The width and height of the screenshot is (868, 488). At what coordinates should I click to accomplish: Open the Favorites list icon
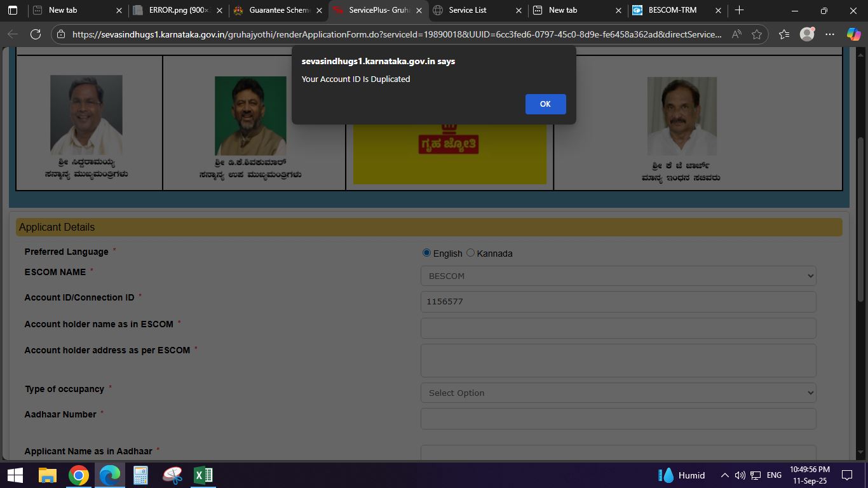784,34
